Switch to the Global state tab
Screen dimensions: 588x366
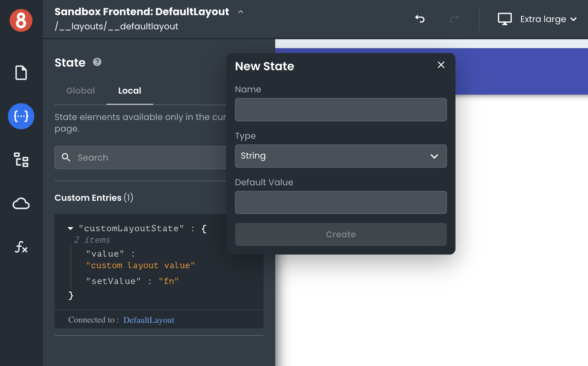[x=81, y=91]
